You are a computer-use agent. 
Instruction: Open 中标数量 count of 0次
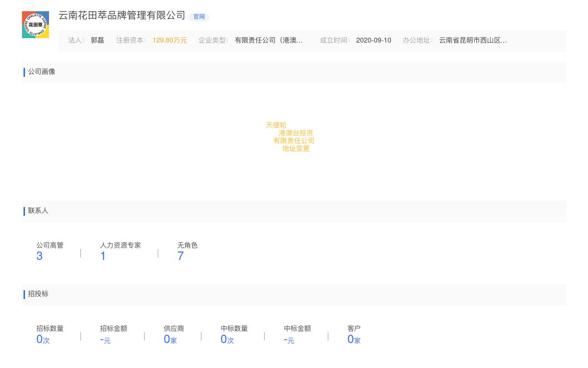[x=227, y=340]
